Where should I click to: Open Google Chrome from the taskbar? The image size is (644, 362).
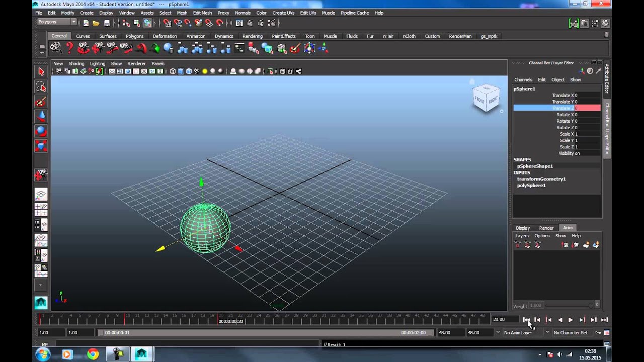(x=93, y=354)
